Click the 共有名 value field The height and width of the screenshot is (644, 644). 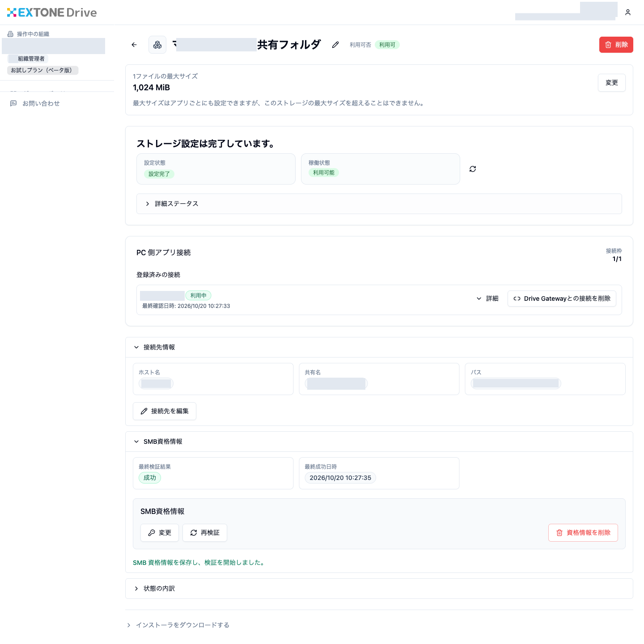pyautogui.click(x=336, y=383)
